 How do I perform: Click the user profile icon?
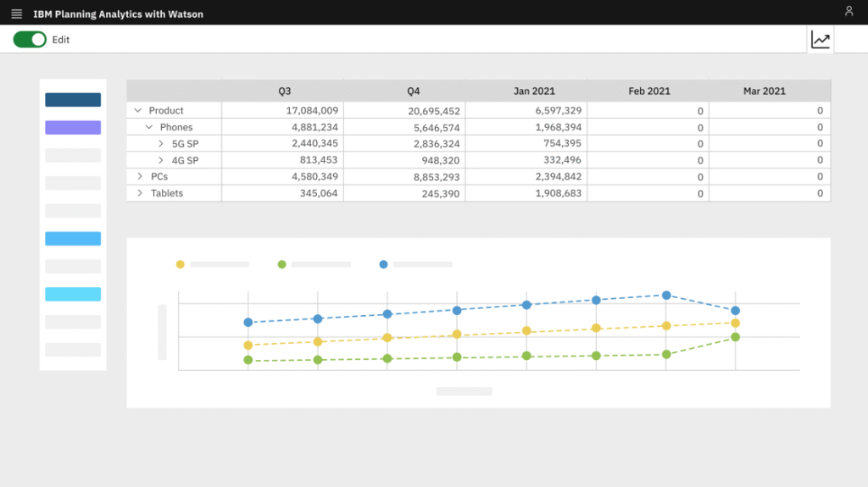click(849, 11)
